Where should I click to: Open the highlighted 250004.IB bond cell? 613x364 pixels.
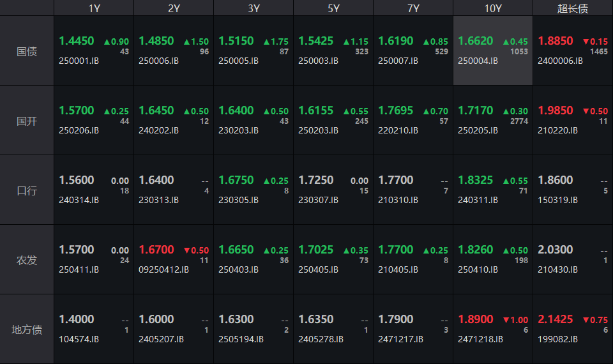[x=493, y=51]
